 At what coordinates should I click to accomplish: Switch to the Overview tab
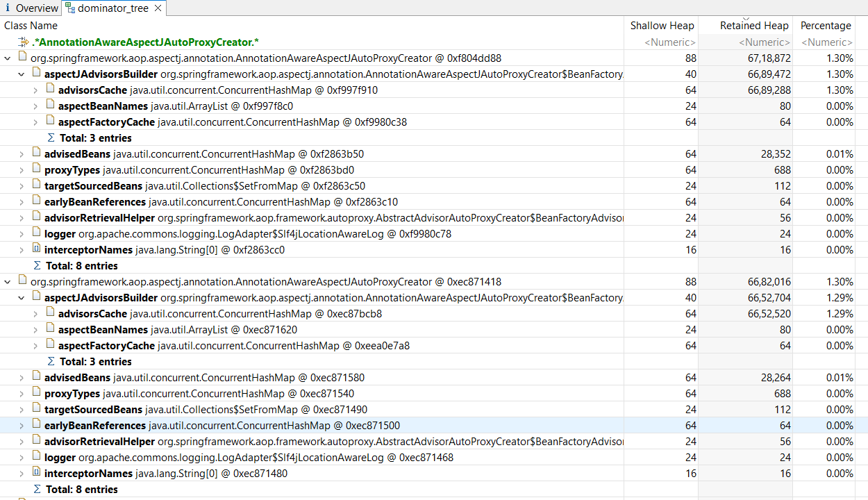31,8
